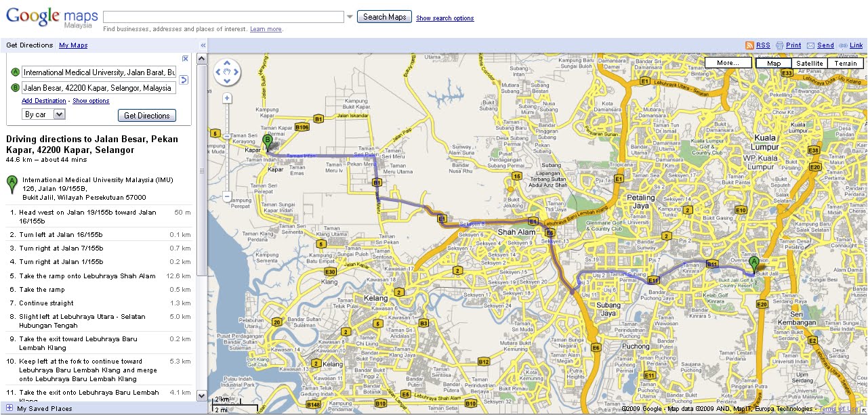The height and width of the screenshot is (415, 868).
Task: Select step 7 Continue straight
Action: pos(99,303)
